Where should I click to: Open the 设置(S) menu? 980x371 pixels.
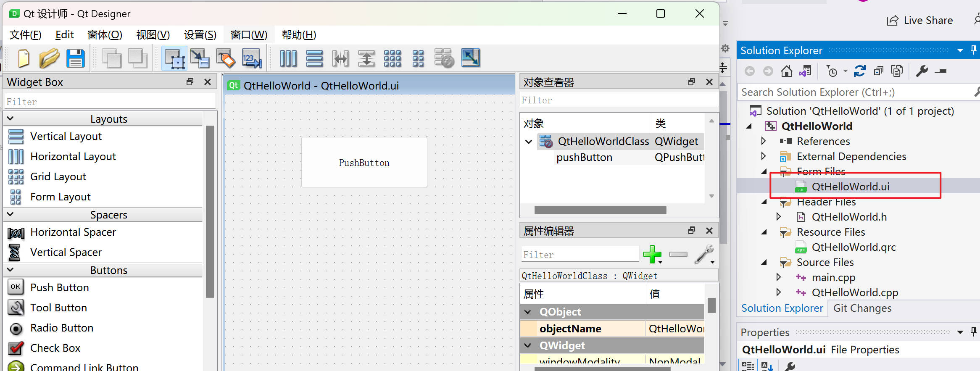[x=200, y=34]
